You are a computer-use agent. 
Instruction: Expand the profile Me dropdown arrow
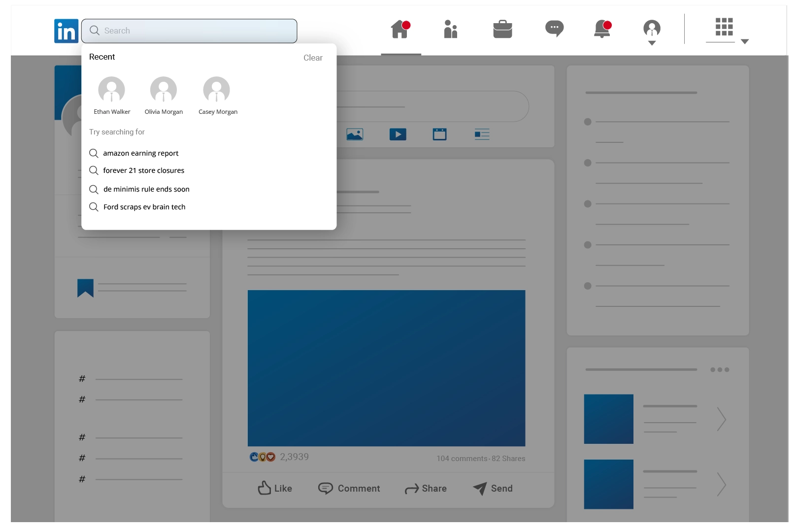tap(652, 43)
